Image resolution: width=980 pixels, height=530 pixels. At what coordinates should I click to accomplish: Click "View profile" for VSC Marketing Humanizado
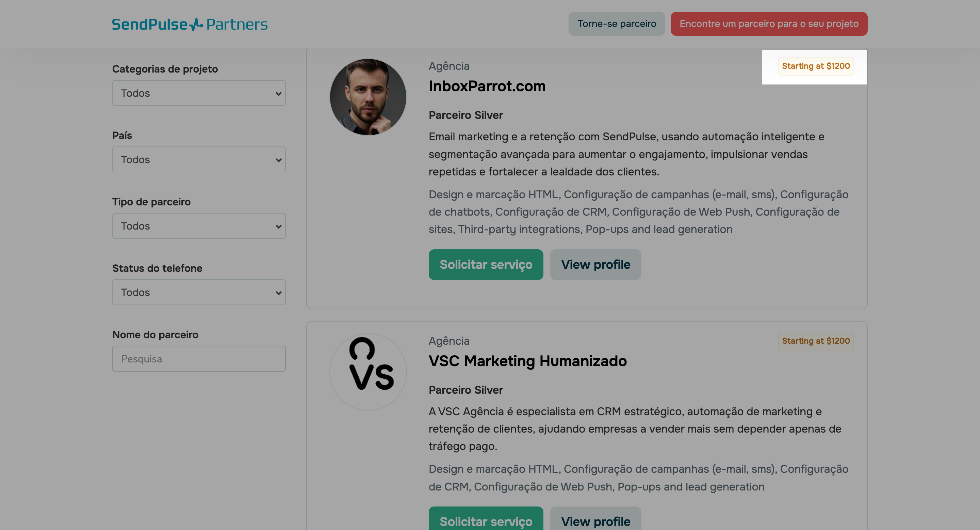click(595, 521)
